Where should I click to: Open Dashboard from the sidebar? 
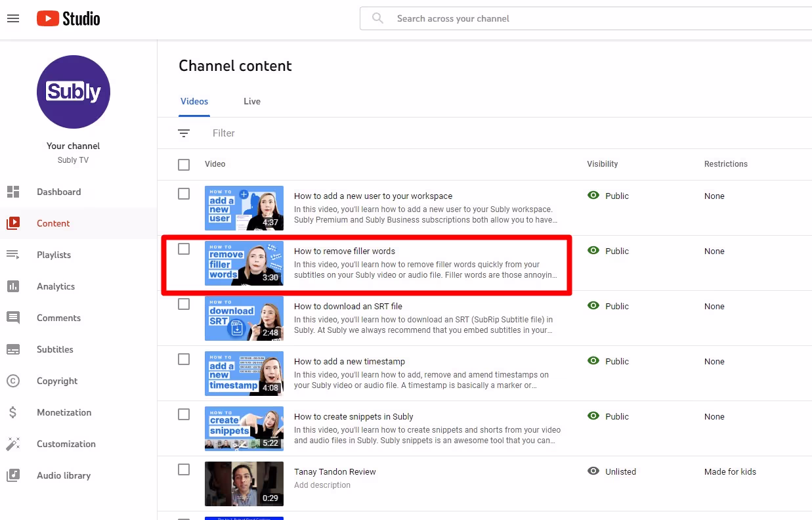click(59, 192)
